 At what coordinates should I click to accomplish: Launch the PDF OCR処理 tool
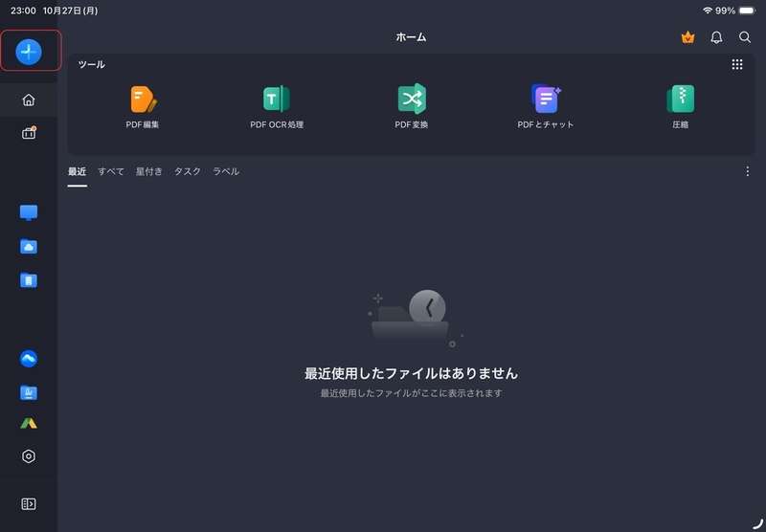pos(277,107)
